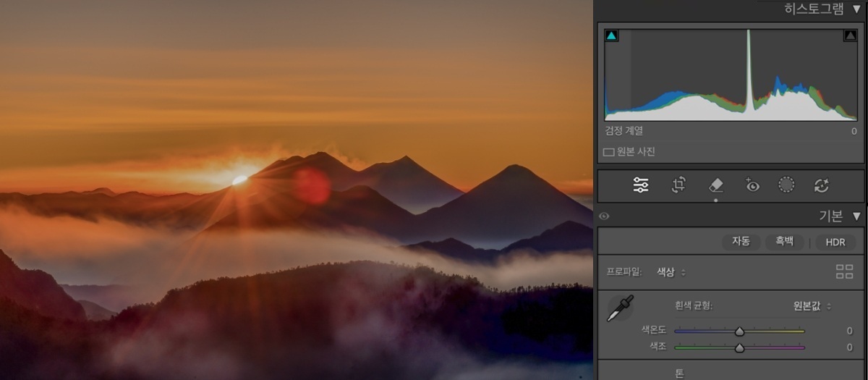Click the 자동 button
The height and width of the screenshot is (380, 868).
pos(741,242)
